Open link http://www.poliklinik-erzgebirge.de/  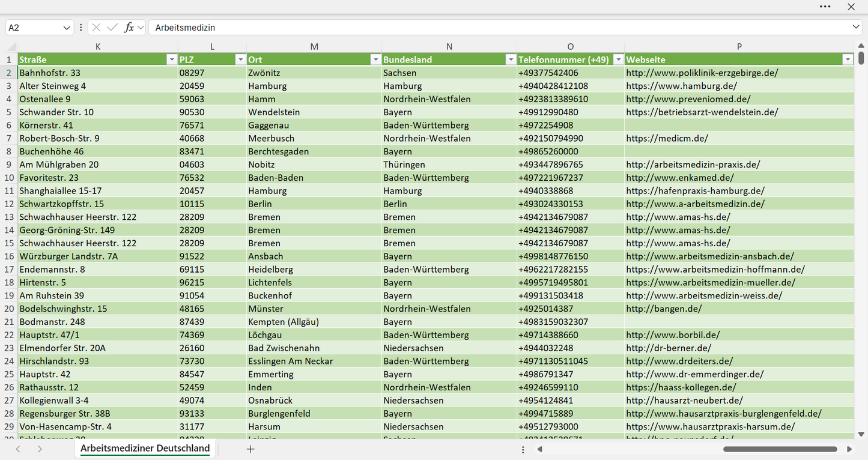(x=702, y=73)
